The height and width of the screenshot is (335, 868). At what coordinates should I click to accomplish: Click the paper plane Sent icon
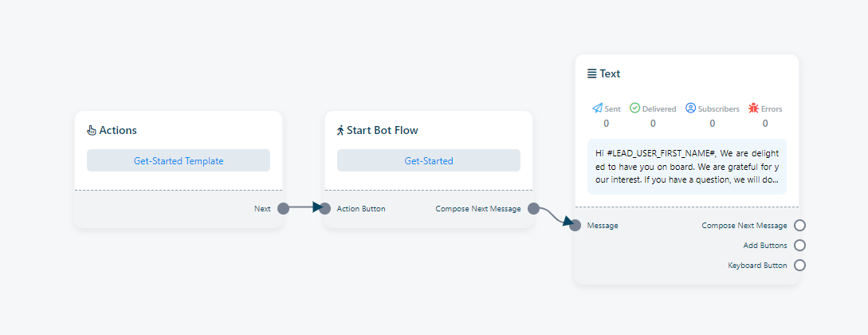point(597,108)
